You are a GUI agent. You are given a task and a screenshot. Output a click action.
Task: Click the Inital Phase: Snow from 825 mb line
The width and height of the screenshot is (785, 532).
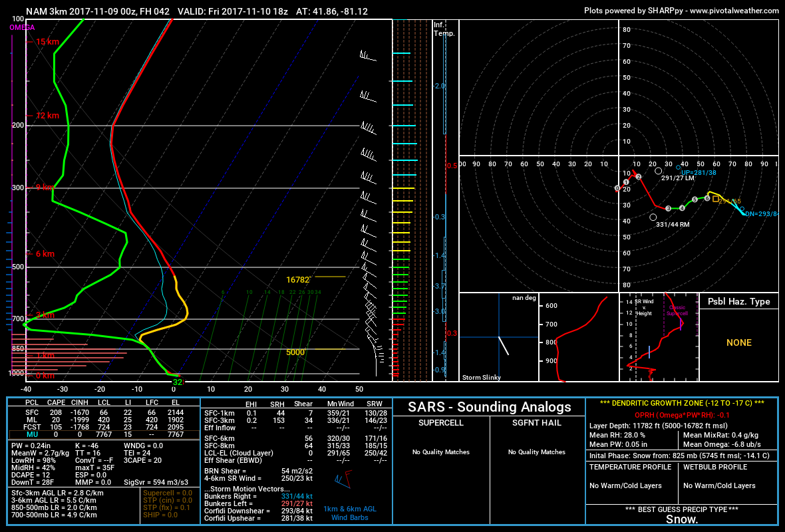point(679,456)
